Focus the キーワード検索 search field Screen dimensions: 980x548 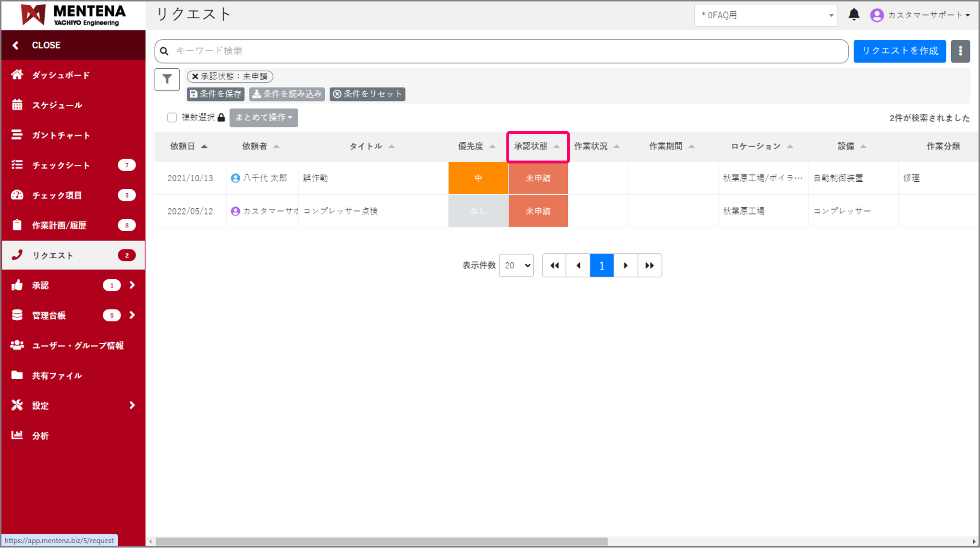click(x=504, y=51)
